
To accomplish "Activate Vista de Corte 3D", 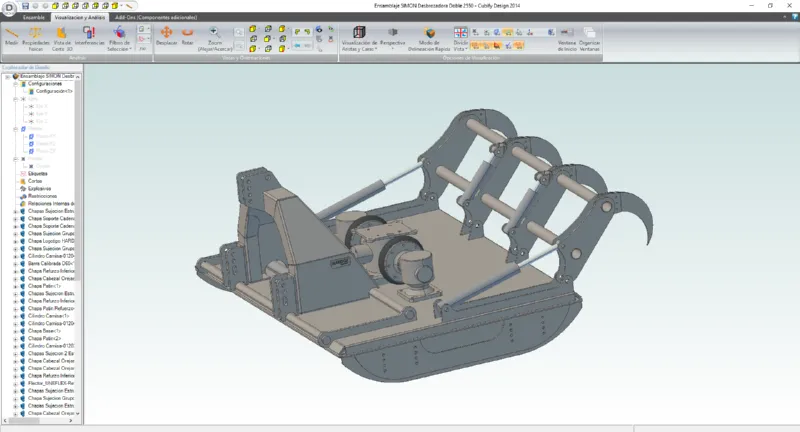I will 62,38.
